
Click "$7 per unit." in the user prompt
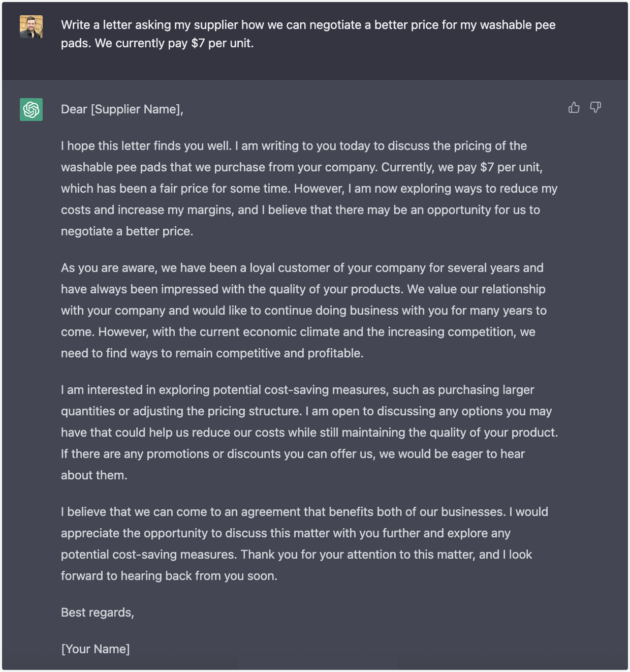222,43
